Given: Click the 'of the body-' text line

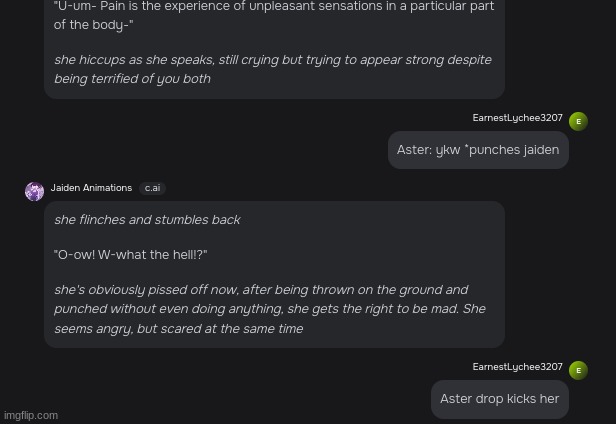Looking at the screenshot, I should [x=94, y=25].
